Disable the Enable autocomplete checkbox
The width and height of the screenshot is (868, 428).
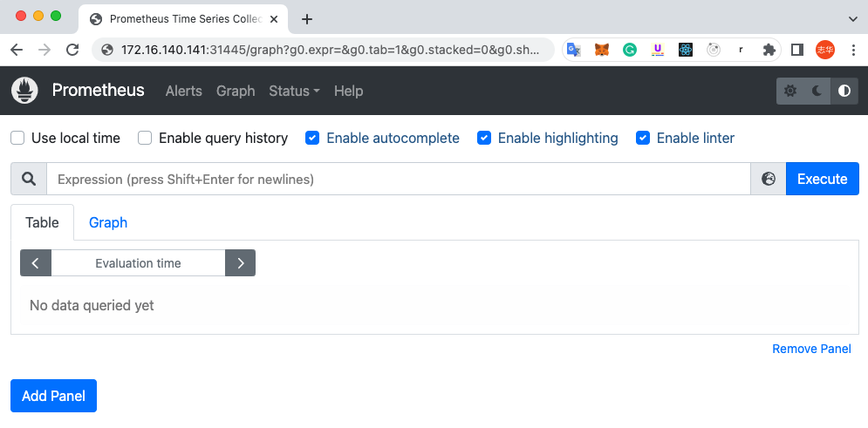[312, 138]
